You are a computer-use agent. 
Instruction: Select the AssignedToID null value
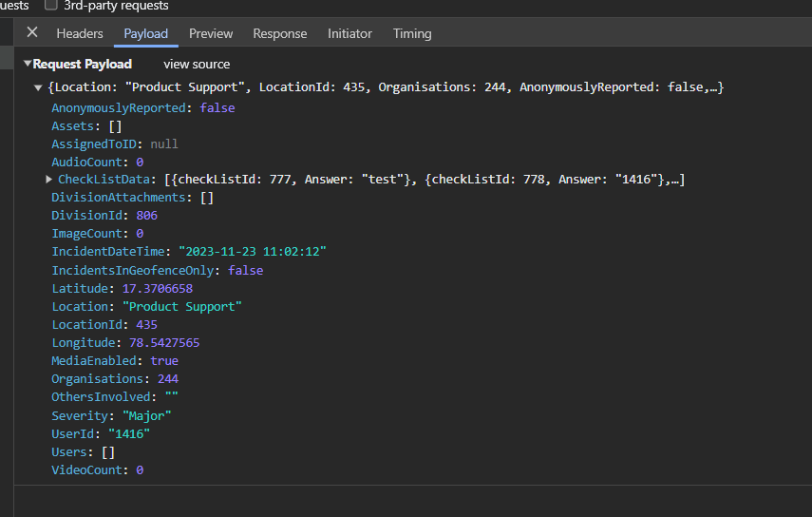click(163, 144)
